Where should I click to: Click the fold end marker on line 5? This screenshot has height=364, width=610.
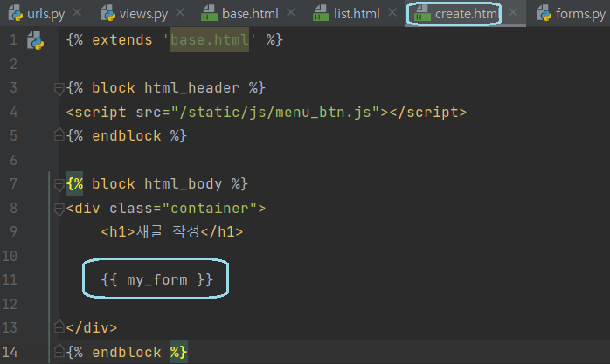[59, 135]
